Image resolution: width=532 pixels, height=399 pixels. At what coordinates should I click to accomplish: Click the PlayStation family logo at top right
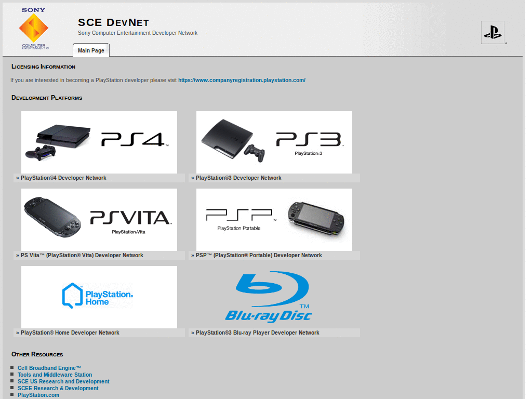pos(492,32)
